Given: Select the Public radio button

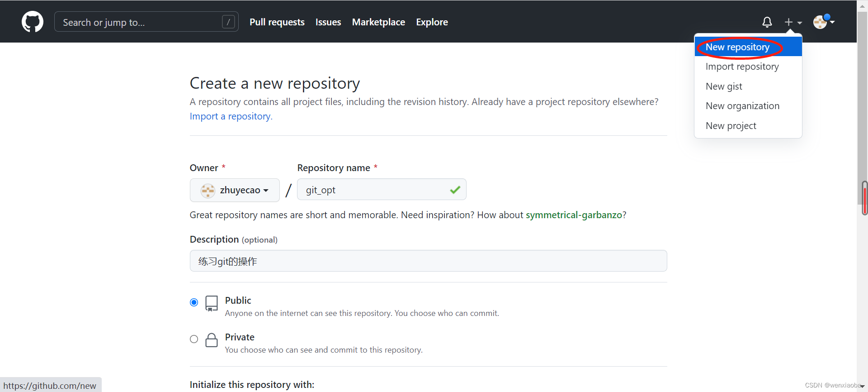Looking at the screenshot, I should (194, 302).
